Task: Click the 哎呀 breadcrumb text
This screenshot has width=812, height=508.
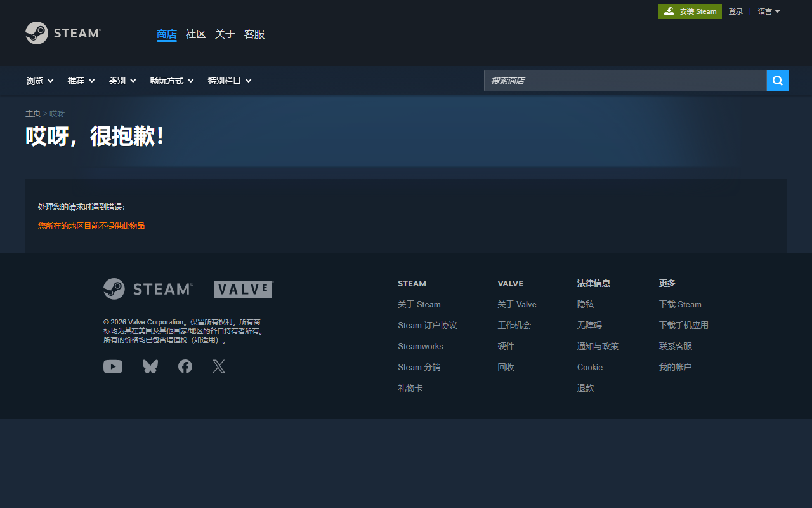Action: tap(57, 114)
